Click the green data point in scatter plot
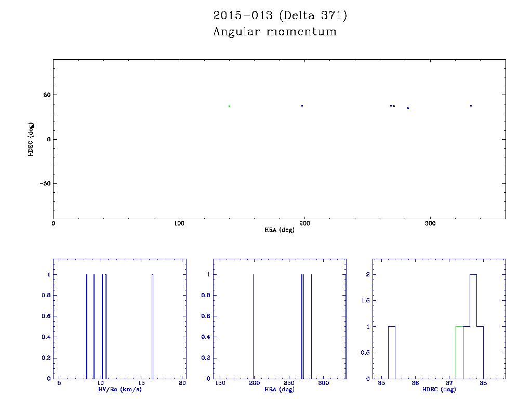This screenshot has width=532, height=399. [229, 106]
